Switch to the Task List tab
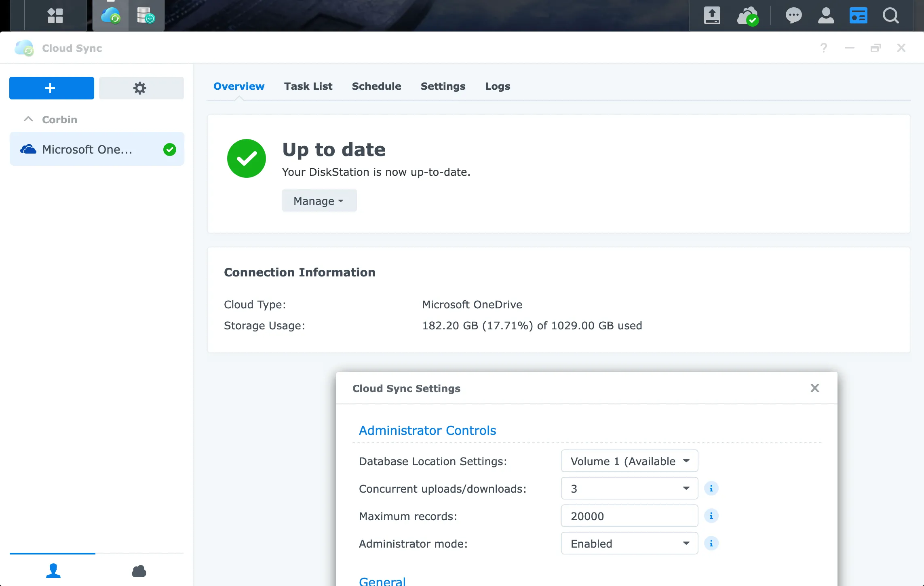The image size is (924, 586). click(308, 86)
